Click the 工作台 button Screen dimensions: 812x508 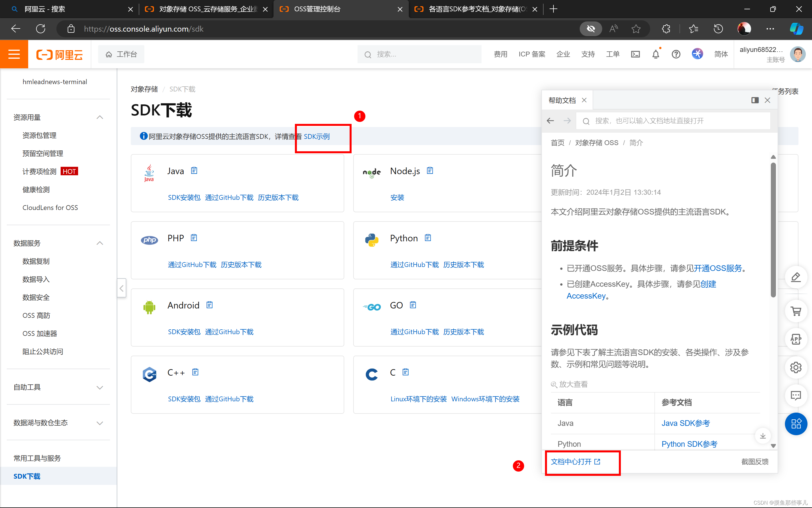(121, 54)
